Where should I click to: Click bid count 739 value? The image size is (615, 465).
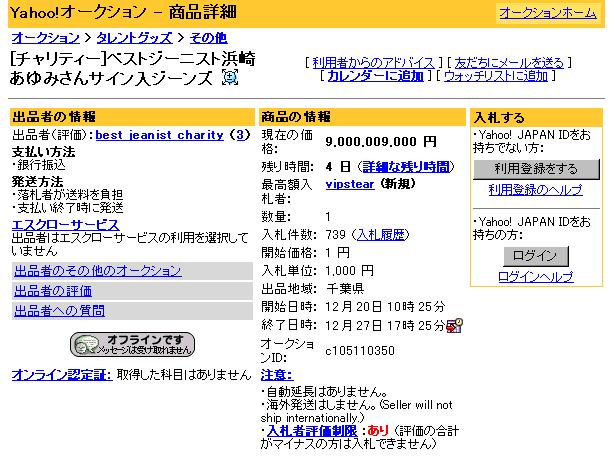coord(335,235)
